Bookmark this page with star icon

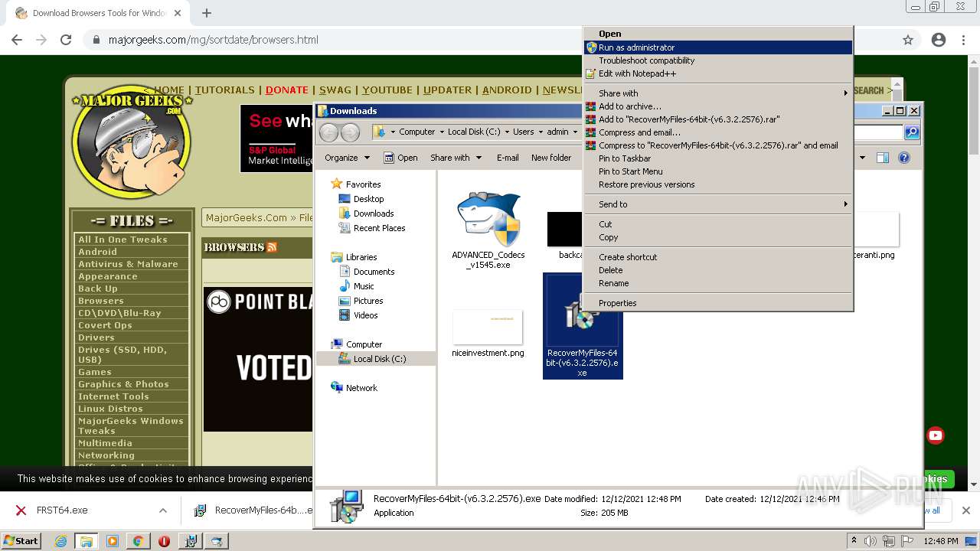(908, 40)
